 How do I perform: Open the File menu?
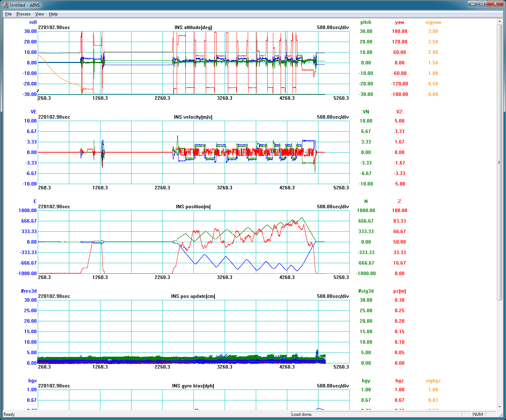tap(8, 14)
